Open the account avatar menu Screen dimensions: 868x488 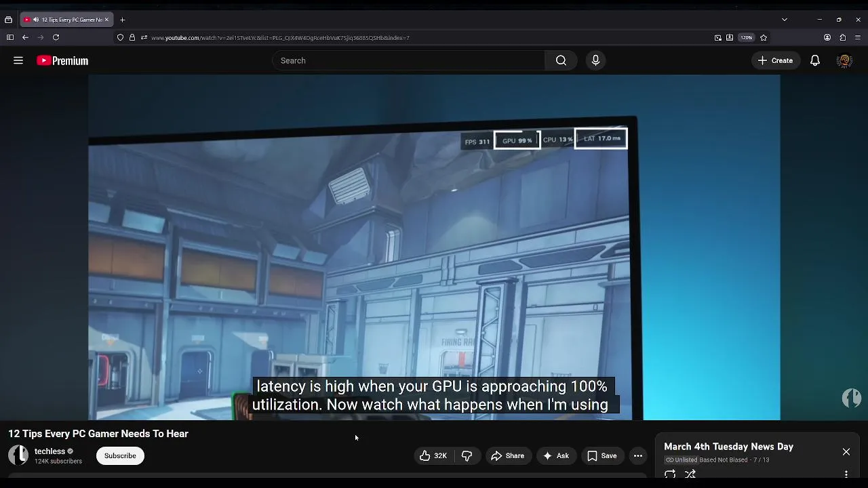point(844,60)
